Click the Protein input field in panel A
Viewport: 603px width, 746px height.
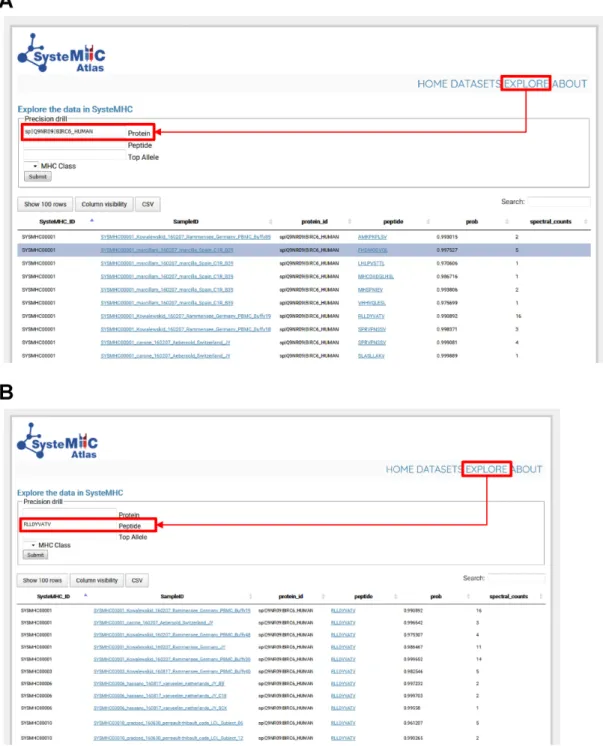[75, 132]
